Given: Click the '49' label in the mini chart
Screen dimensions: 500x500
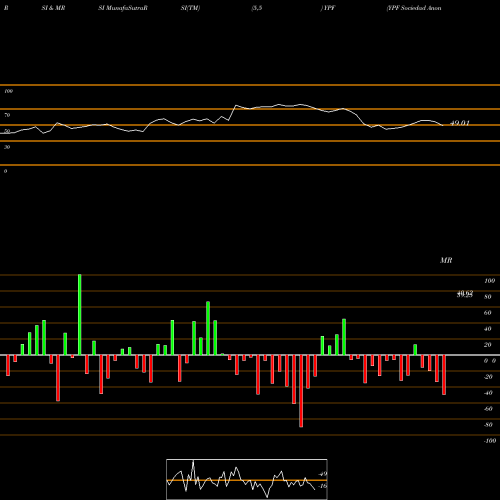Looking at the screenshot, I should 323,474.
